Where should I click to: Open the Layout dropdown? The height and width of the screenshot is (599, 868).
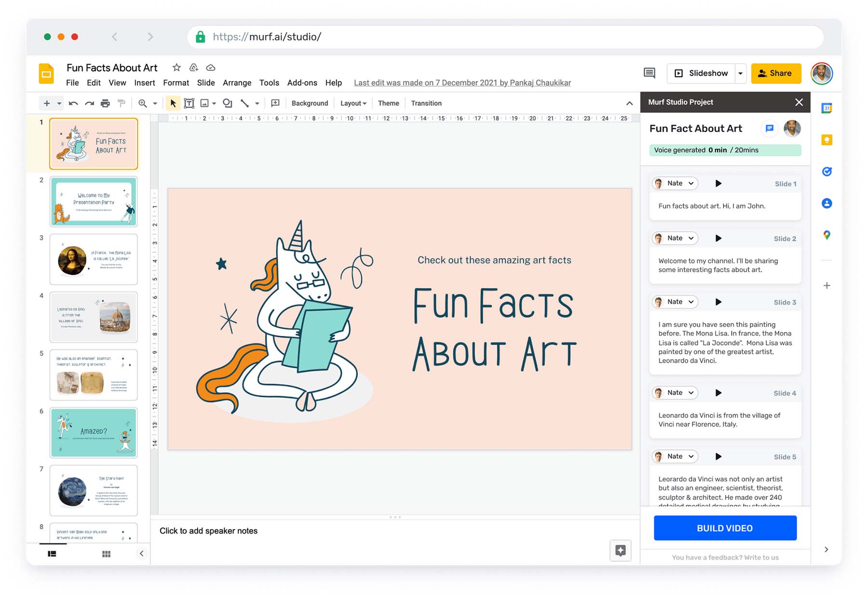[353, 103]
